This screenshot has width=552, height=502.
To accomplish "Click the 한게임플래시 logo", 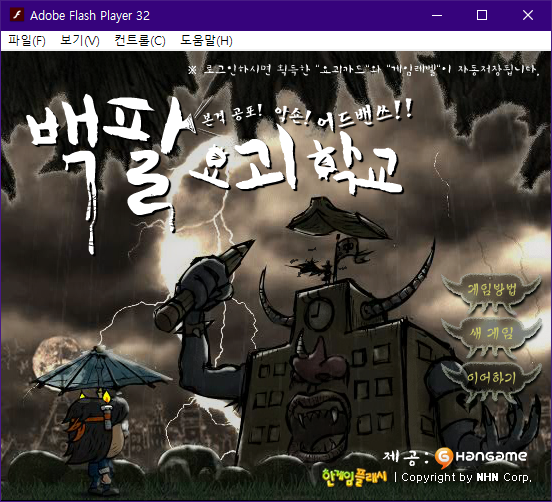I will [x=354, y=477].
